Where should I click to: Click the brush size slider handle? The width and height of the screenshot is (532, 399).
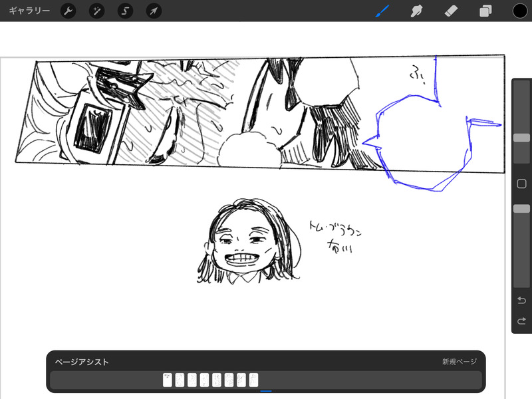(521, 138)
